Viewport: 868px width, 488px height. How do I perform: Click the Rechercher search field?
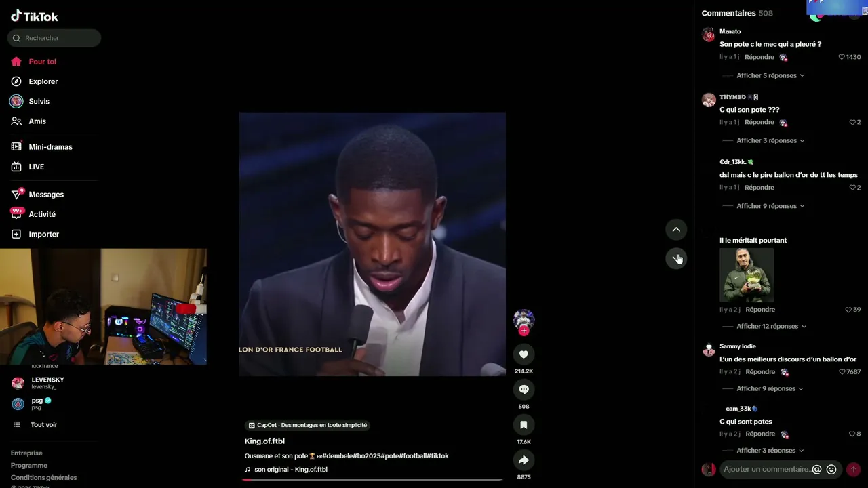coord(54,38)
